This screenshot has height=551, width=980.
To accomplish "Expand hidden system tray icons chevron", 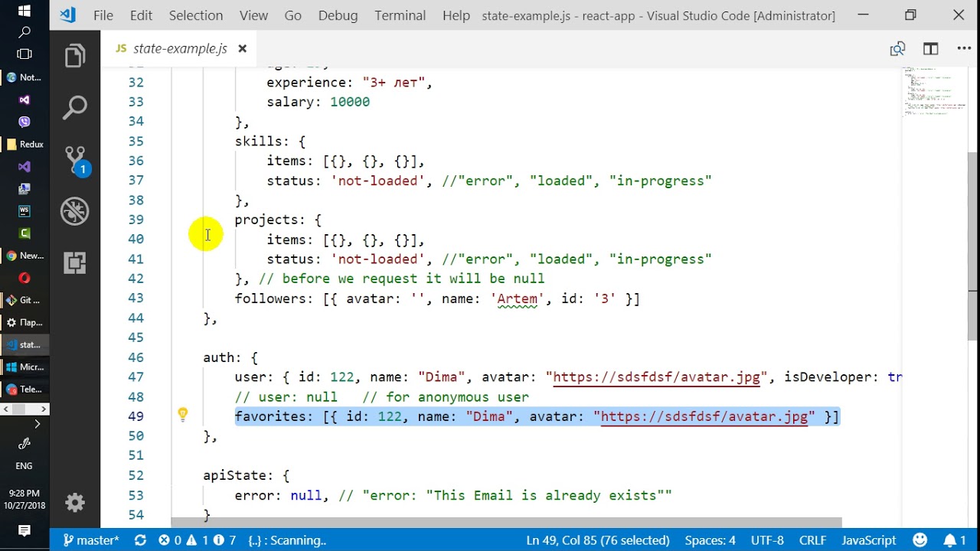I will tap(37, 423).
